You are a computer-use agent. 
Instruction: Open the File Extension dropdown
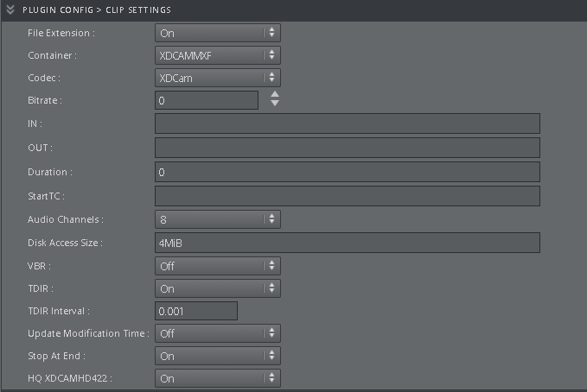click(218, 33)
